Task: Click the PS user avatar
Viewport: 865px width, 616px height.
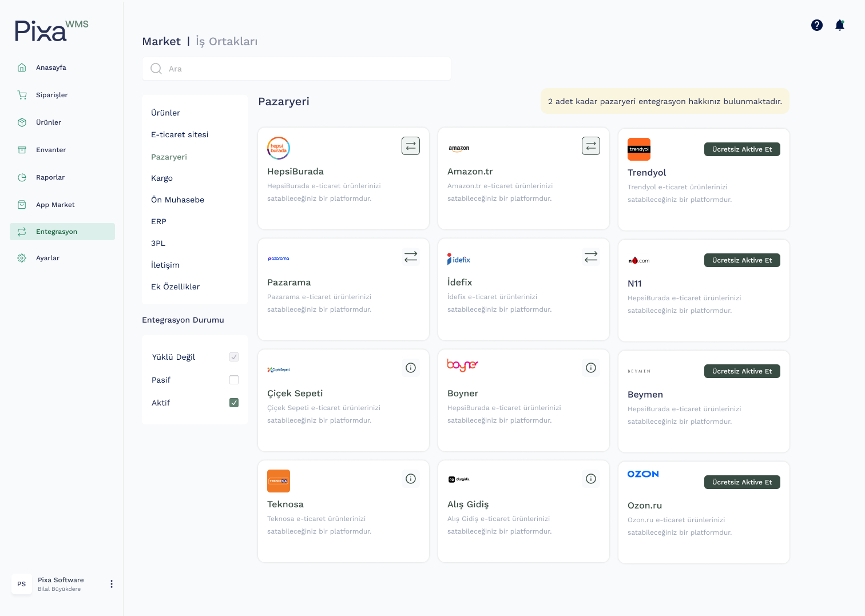Action: coord(22,584)
